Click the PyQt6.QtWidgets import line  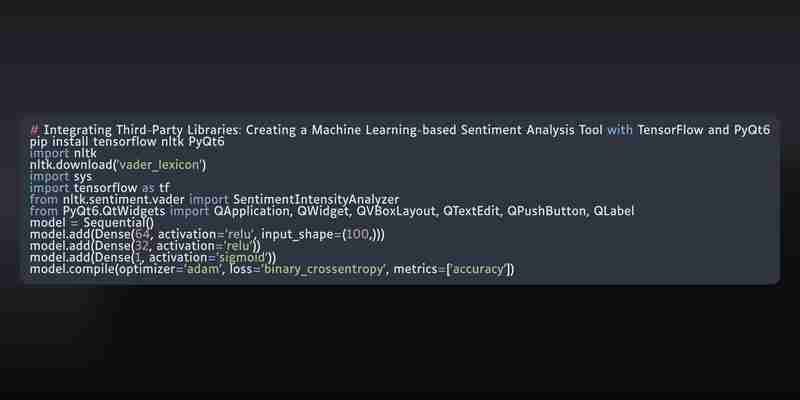click(x=332, y=211)
